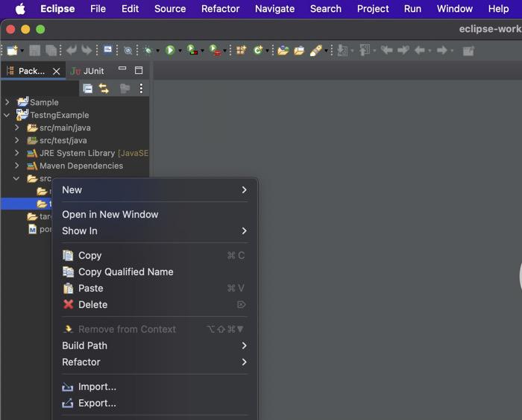Expand JRE System Library node

[x=16, y=153]
